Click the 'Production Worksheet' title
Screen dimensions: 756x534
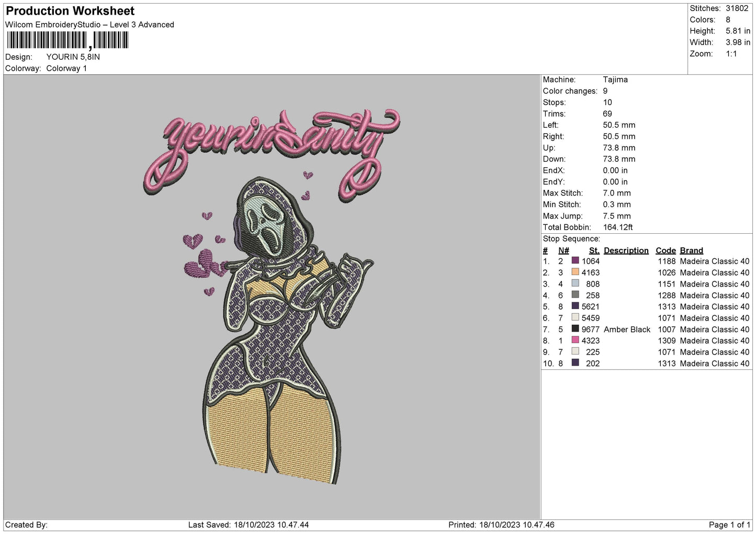click(70, 11)
